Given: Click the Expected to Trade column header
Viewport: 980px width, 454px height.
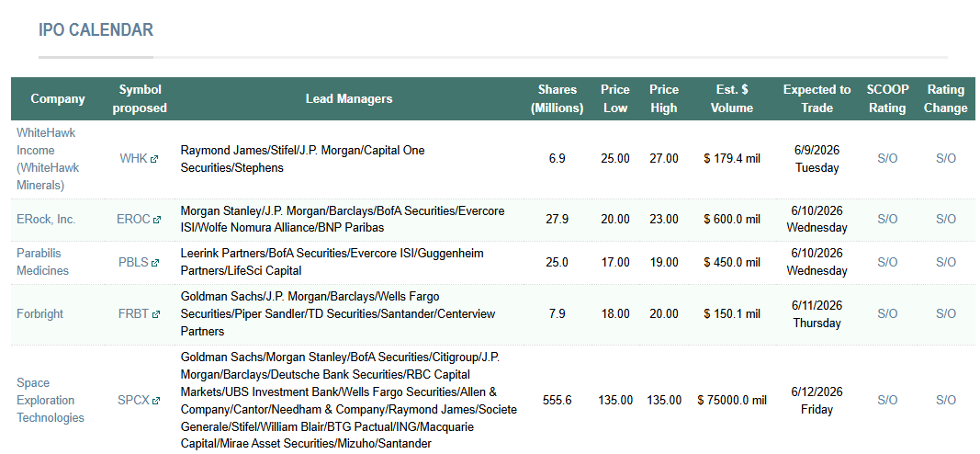Looking at the screenshot, I should pos(817,99).
